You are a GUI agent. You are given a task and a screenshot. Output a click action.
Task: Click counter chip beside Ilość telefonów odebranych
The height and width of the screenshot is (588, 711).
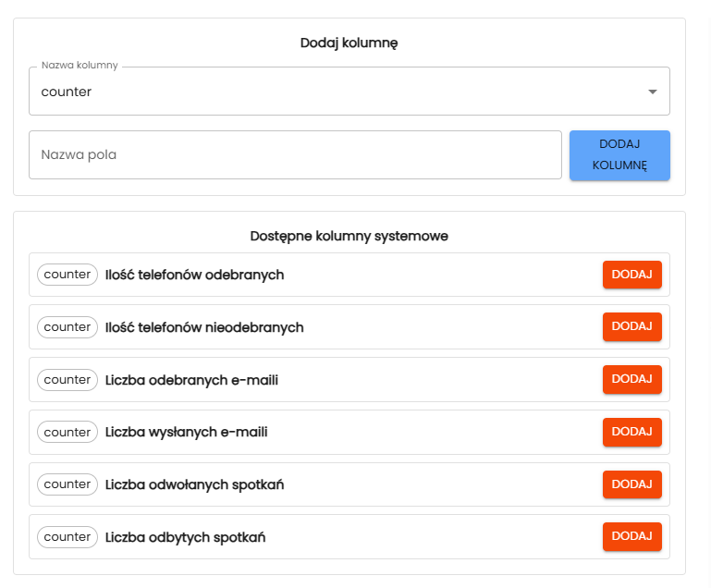(x=67, y=275)
